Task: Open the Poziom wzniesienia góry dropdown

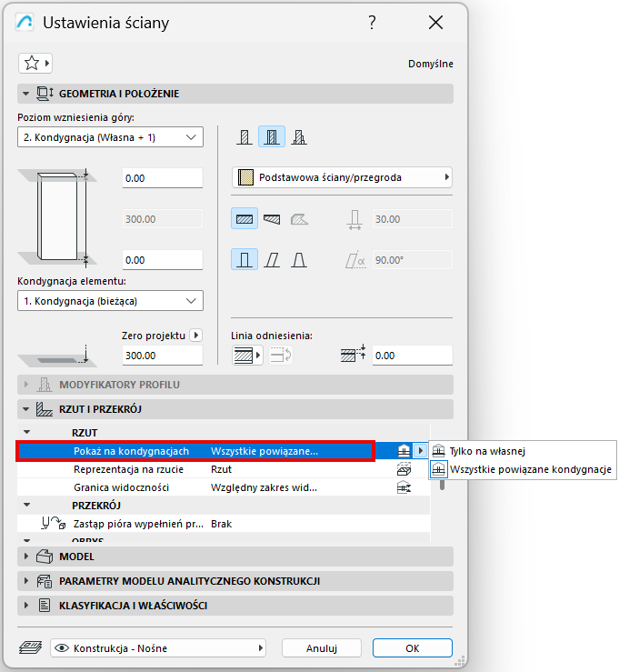Action: (110, 137)
